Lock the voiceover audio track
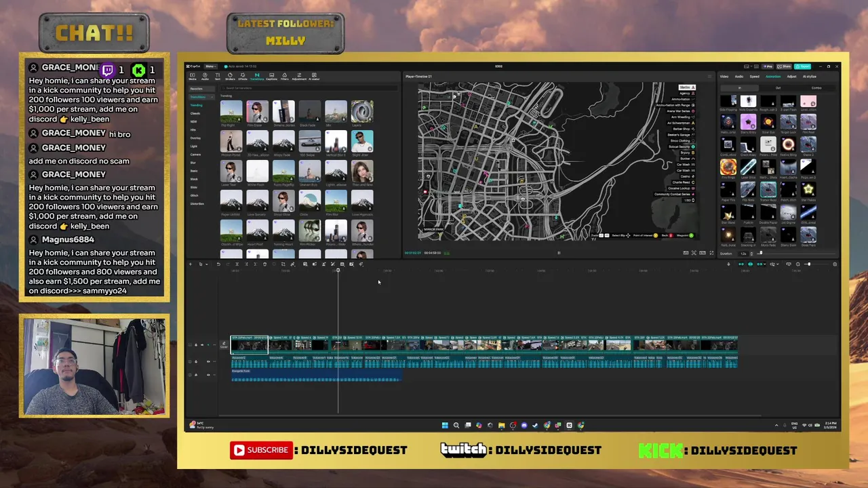 click(196, 361)
